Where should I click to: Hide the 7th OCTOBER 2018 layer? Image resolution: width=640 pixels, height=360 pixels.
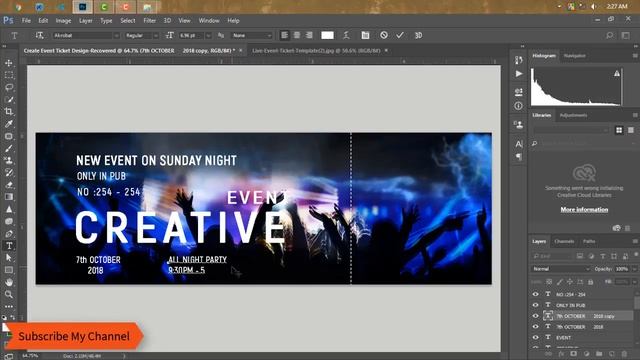pyautogui.click(x=536, y=327)
